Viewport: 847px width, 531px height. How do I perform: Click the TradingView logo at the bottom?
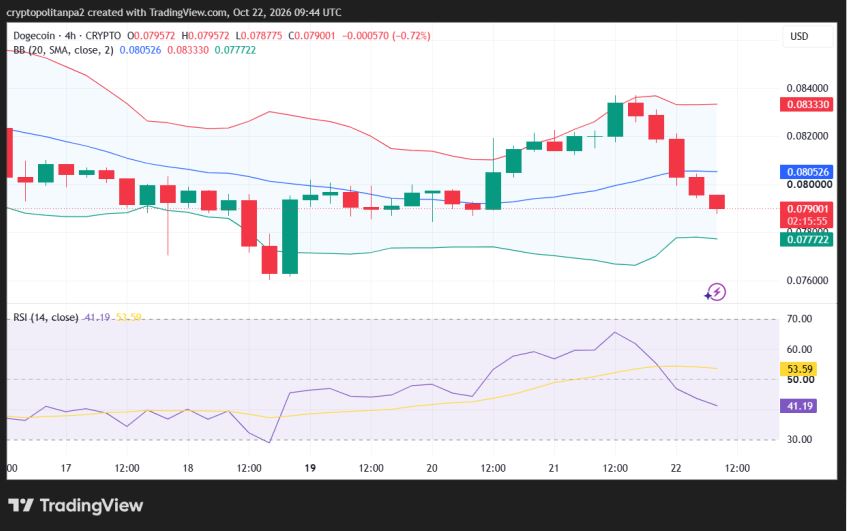click(76, 506)
